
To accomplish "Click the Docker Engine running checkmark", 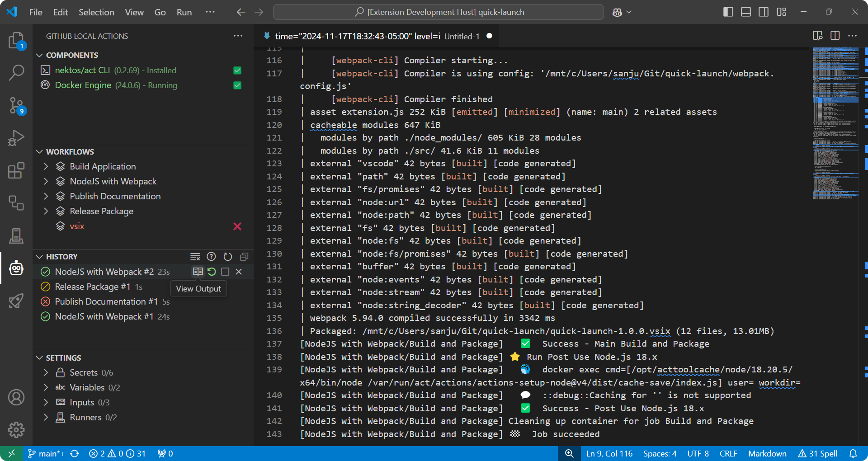I will pyautogui.click(x=237, y=85).
